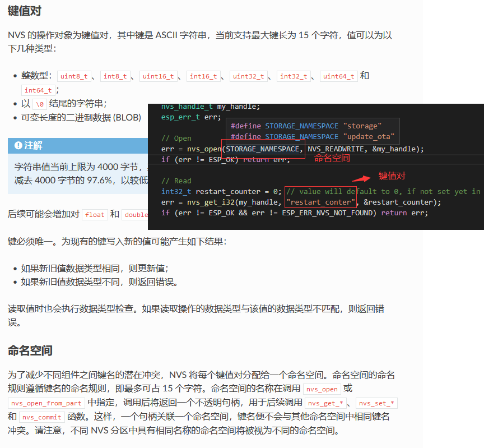This screenshot has width=484, height=448.
Task: Select the int16_t code literal
Action: tap(203, 76)
